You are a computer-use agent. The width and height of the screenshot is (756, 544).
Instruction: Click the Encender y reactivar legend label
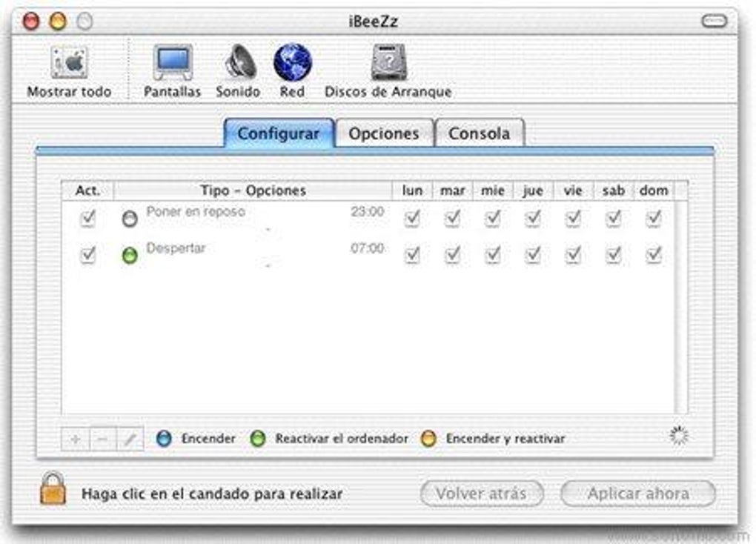[x=505, y=439]
